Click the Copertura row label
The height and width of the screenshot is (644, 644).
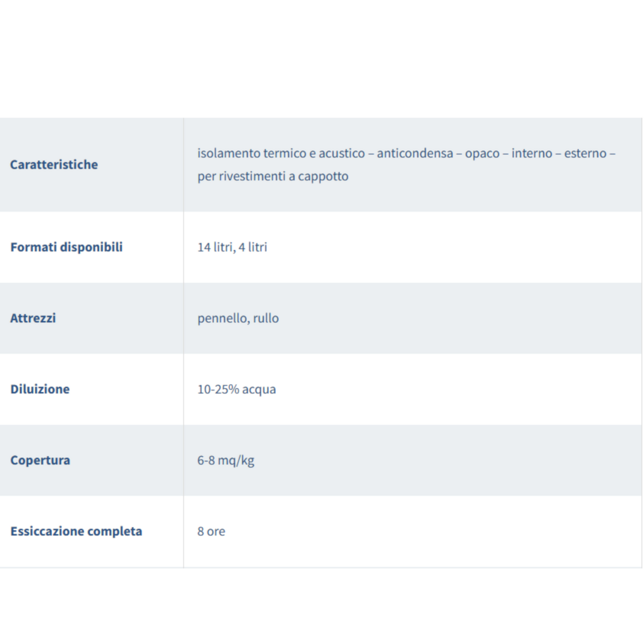coord(40,460)
